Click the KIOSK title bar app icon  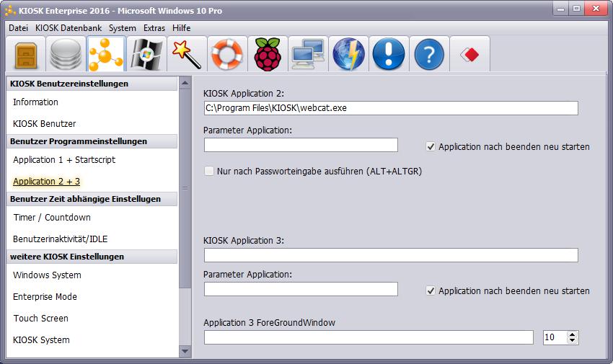pos(10,11)
